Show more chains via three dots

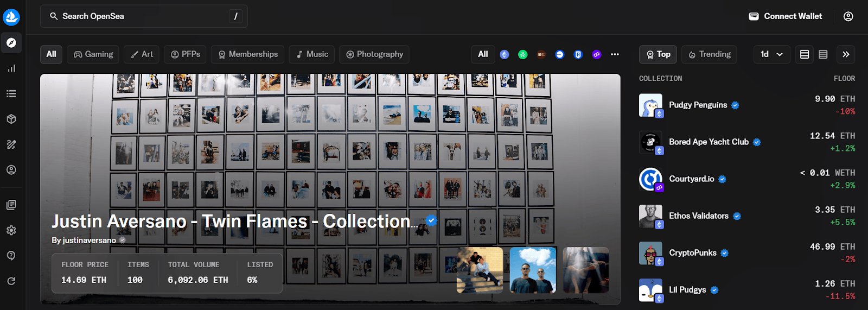pos(615,54)
